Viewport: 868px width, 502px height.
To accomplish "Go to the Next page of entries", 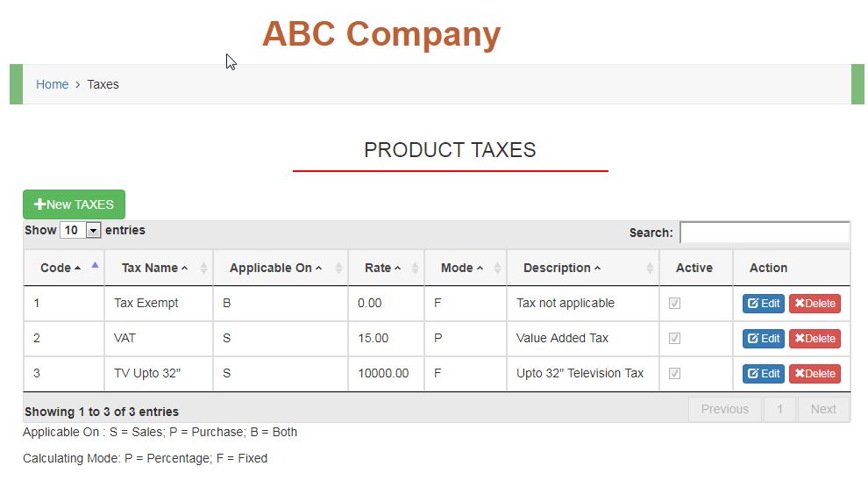I will (823, 409).
